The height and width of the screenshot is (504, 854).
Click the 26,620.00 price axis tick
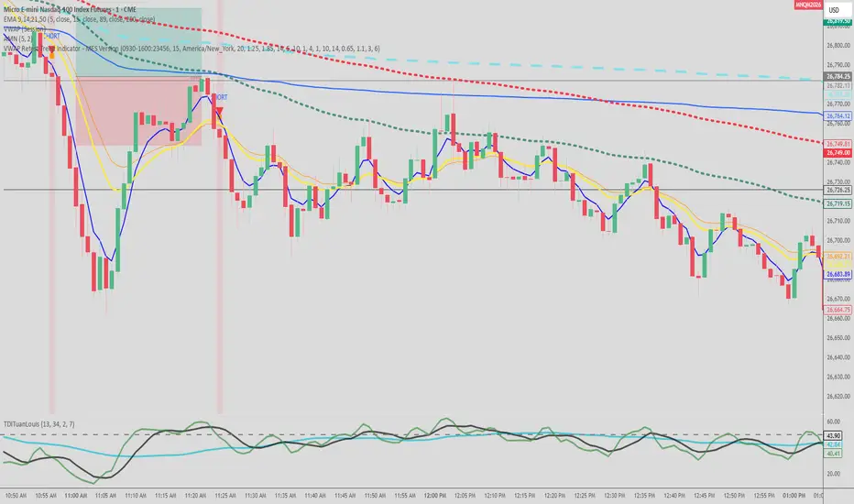coord(838,396)
